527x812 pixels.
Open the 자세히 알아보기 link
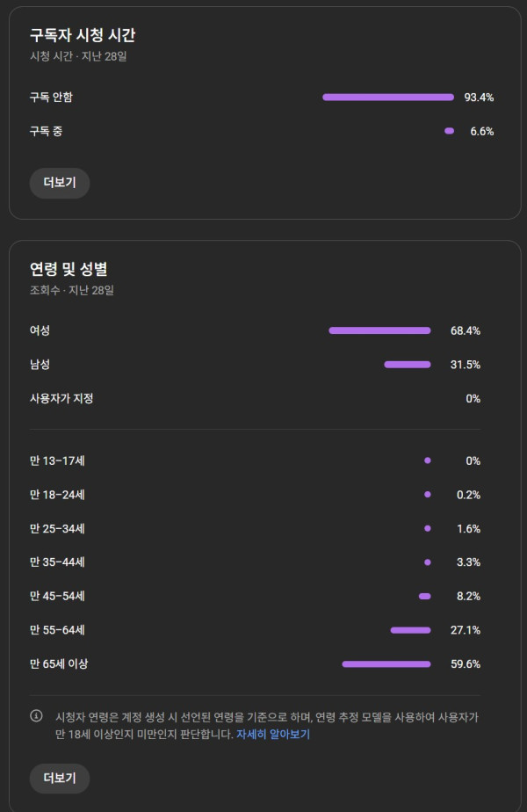pyautogui.click(x=272, y=735)
